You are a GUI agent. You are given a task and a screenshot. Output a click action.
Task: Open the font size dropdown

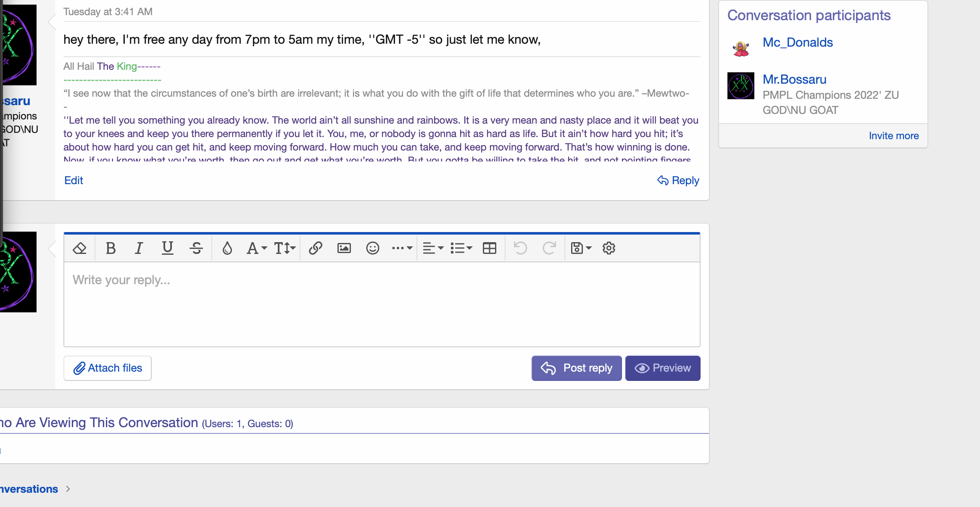tap(285, 248)
